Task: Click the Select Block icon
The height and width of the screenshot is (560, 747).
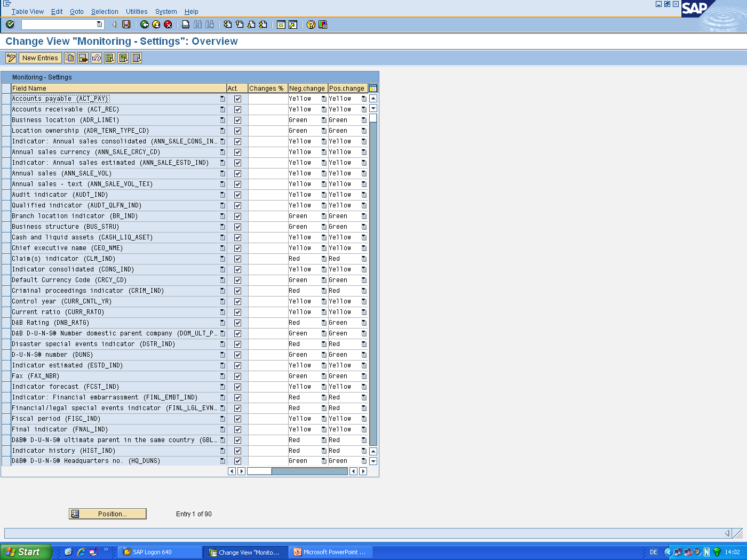Action: coord(123,58)
